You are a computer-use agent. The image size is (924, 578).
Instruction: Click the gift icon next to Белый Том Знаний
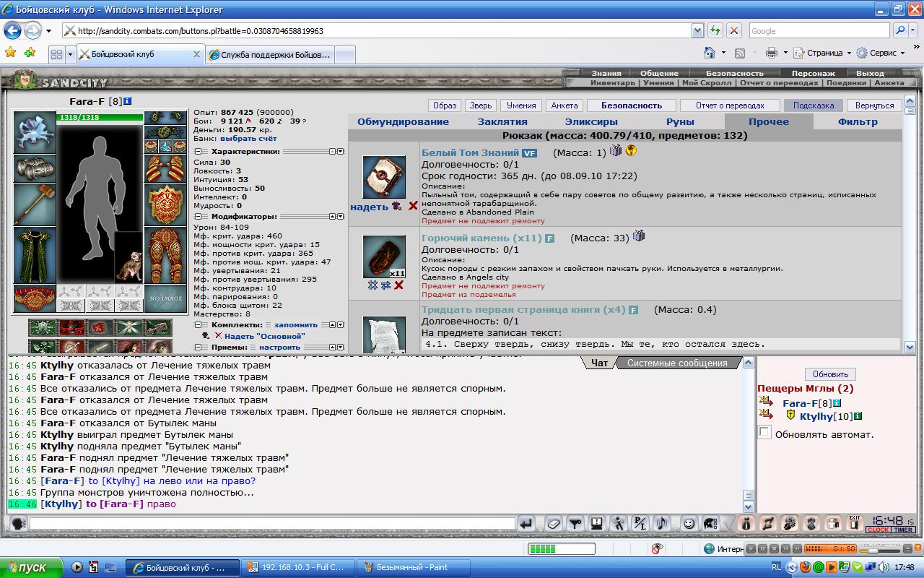[x=615, y=150]
